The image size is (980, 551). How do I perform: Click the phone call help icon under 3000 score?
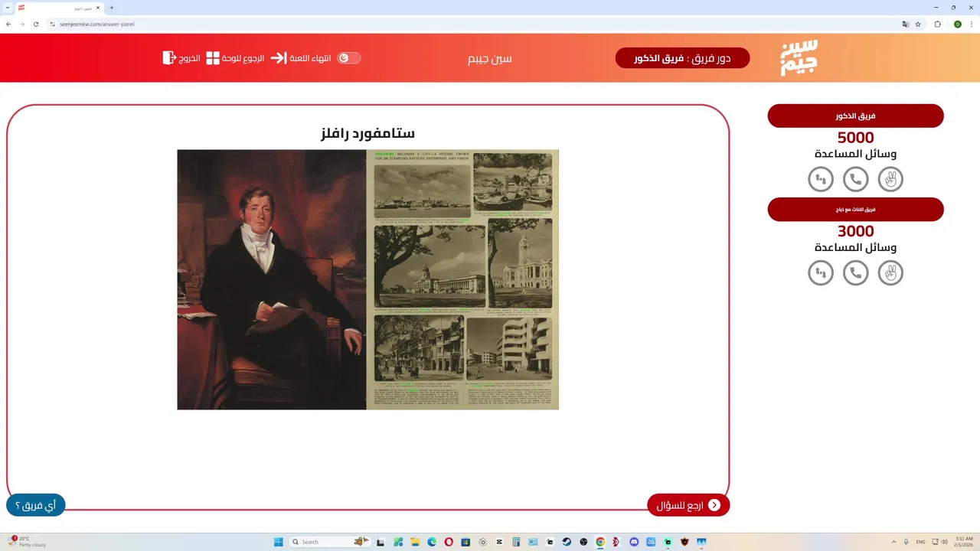[x=855, y=272]
